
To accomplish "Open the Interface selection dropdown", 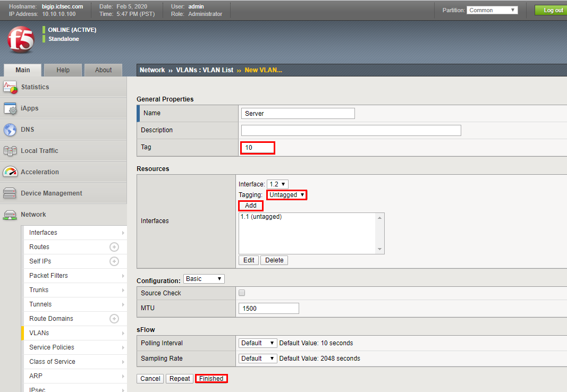I will click(x=277, y=184).
